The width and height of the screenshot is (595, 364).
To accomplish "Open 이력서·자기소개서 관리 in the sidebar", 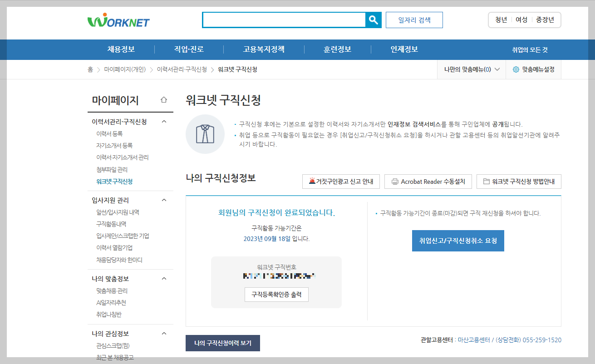I will (123, 157).
